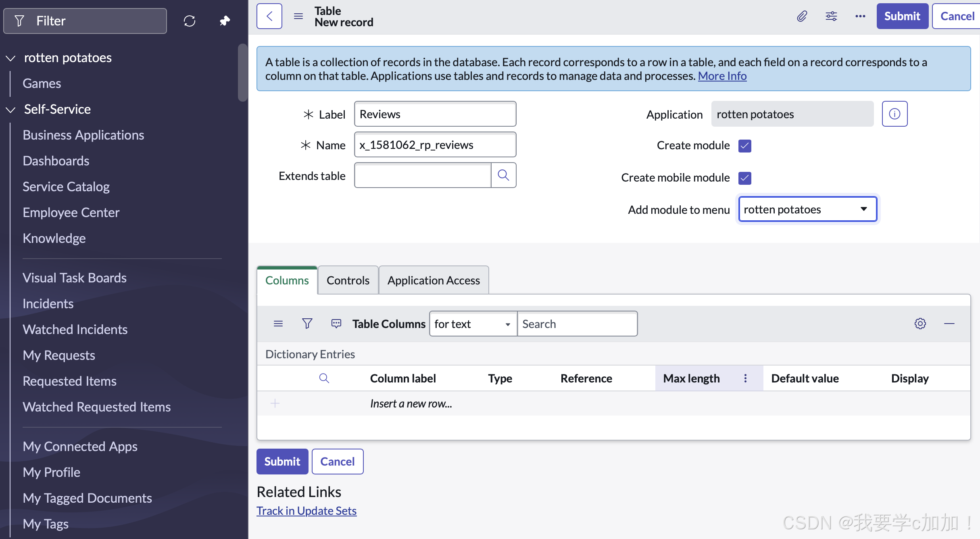This screenshot has height=539, width=980.
Task: Uncheck the Create module checkbox
Action: (x=744, y=146)
